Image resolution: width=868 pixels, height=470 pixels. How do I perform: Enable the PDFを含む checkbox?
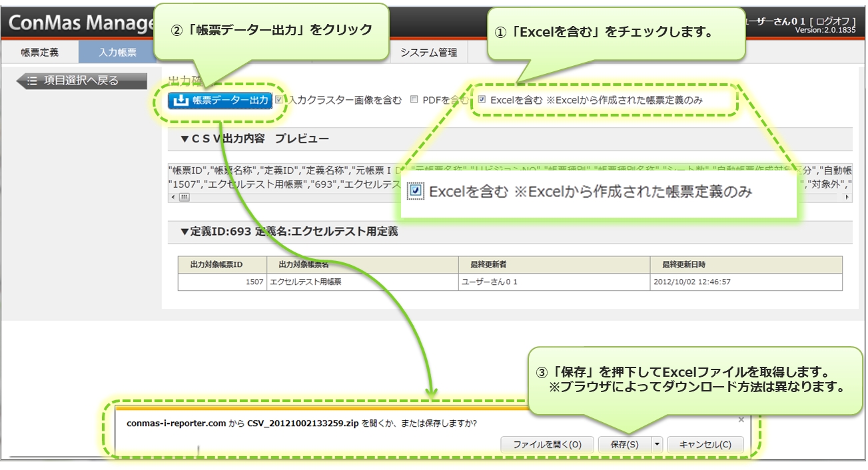pos(414,100)
